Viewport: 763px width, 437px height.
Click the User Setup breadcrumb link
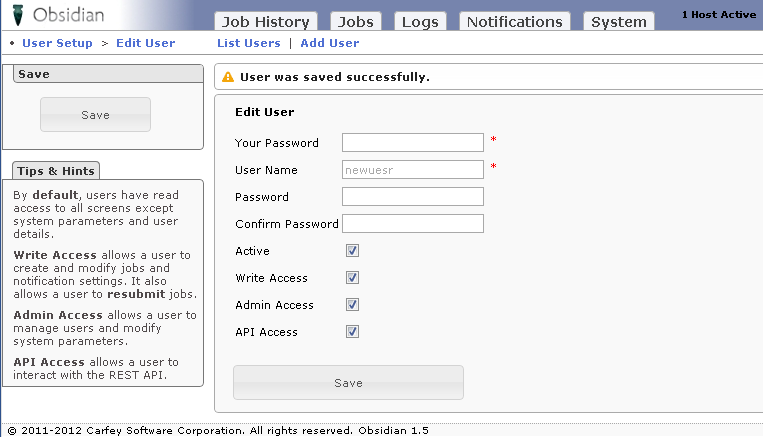(57, 43)
